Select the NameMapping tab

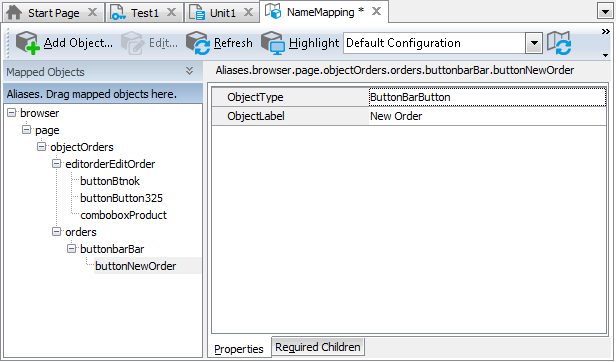[x=324, y=12]
